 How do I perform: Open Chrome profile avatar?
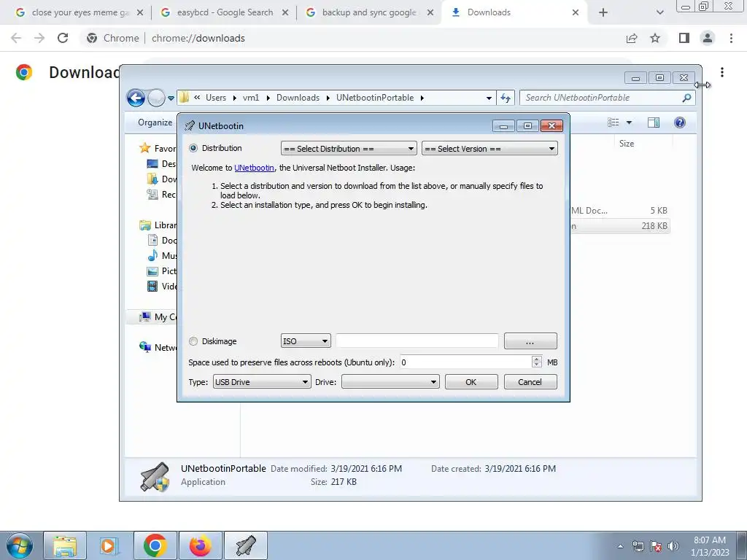click(x=708, y=38)
